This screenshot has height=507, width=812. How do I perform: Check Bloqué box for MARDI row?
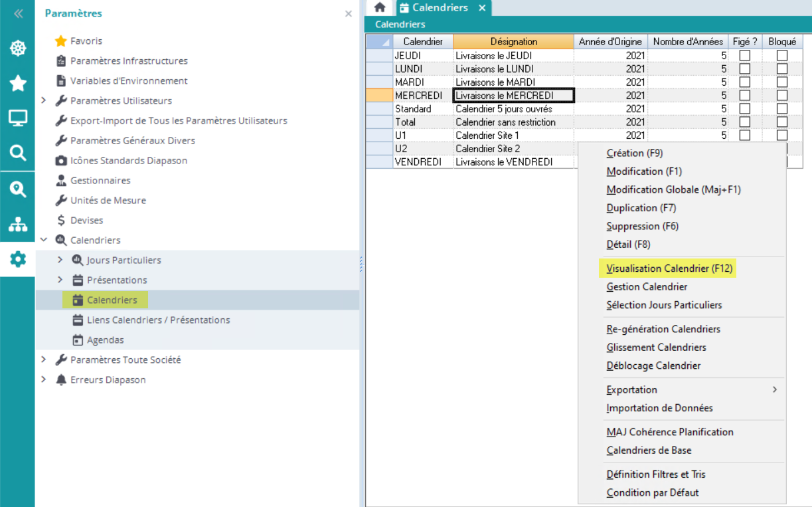tap(782, 82)
